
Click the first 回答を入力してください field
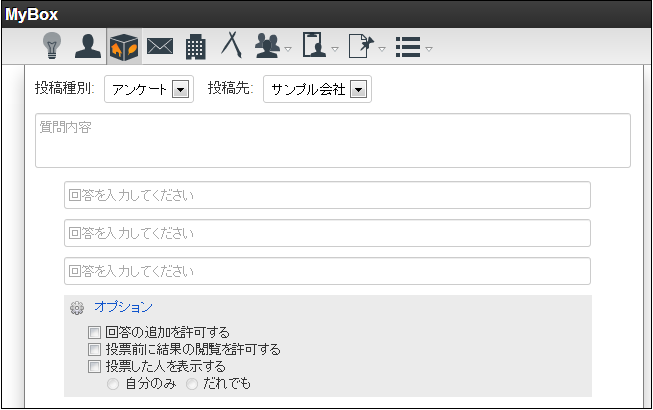[327, 195]
